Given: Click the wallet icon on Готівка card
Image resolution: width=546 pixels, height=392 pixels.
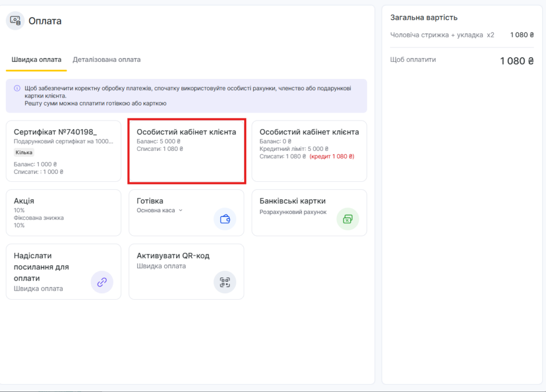Looking at the screenshot, I should pos(225,219).
